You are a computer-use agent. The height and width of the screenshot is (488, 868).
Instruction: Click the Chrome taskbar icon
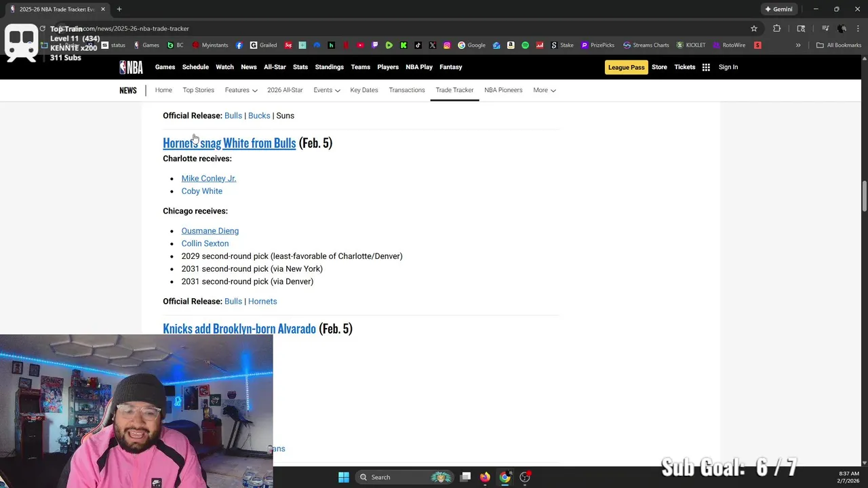(505, 477)
